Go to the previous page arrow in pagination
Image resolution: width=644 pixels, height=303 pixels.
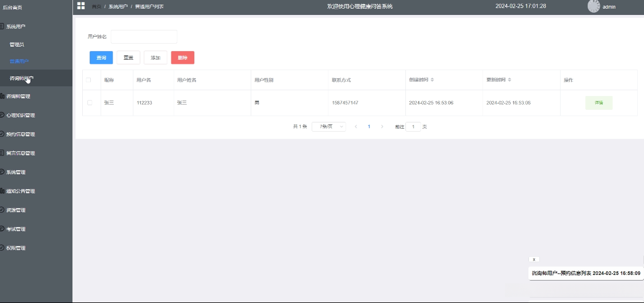(356, 127)
